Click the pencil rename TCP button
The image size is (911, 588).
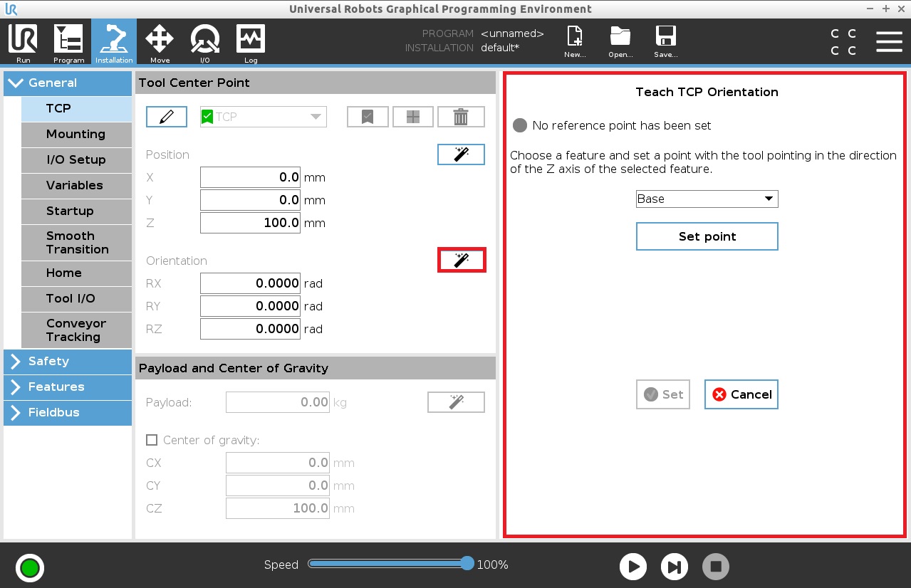167,117
